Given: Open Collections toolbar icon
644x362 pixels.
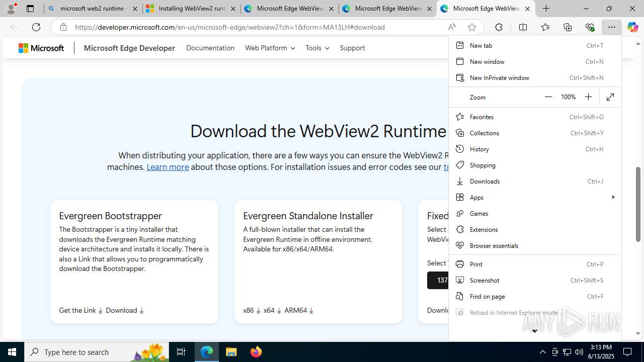Looking at the screenshot, I should point(568,27).
